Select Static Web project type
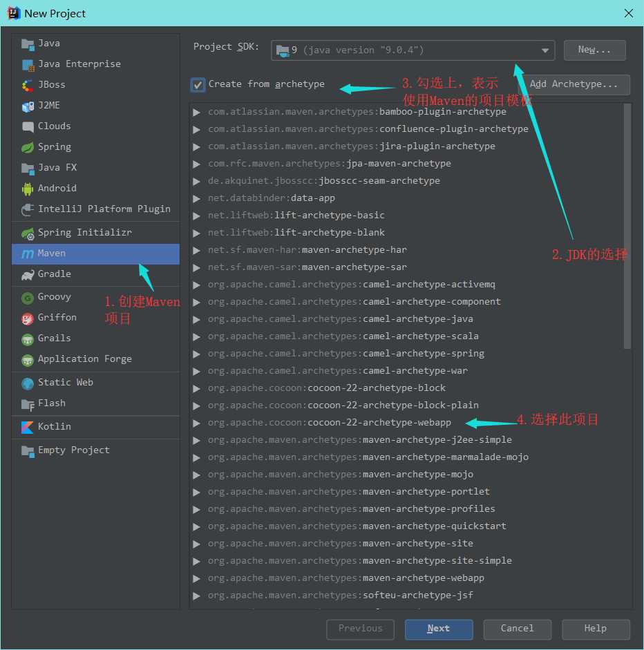Viewport: 644px width, 650px height. (x=96, y=383)
